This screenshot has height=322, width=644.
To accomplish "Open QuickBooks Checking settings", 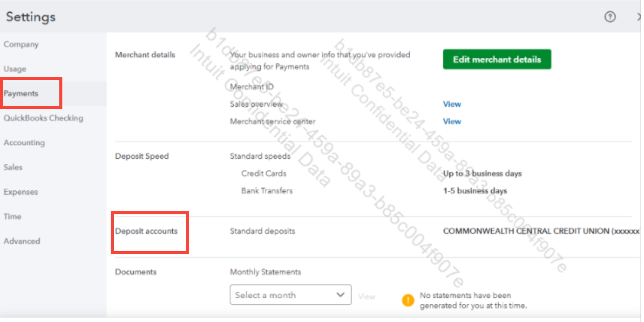I will coord(43,118).
